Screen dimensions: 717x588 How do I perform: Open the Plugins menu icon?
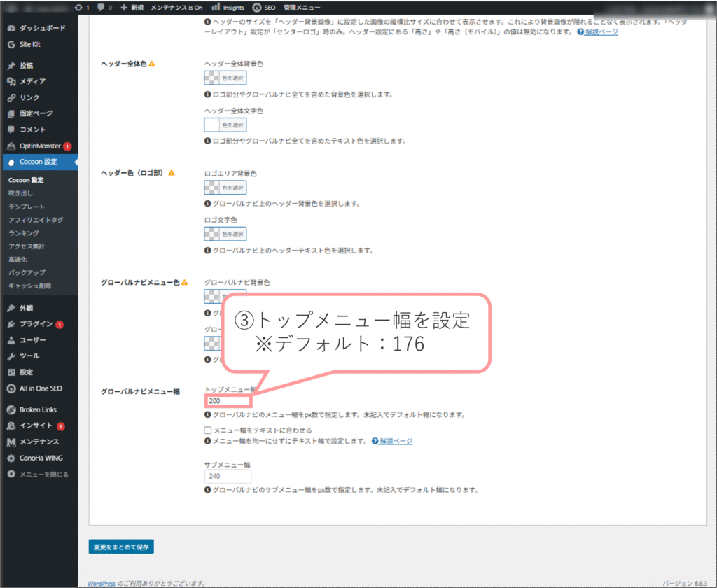point(11,324)
